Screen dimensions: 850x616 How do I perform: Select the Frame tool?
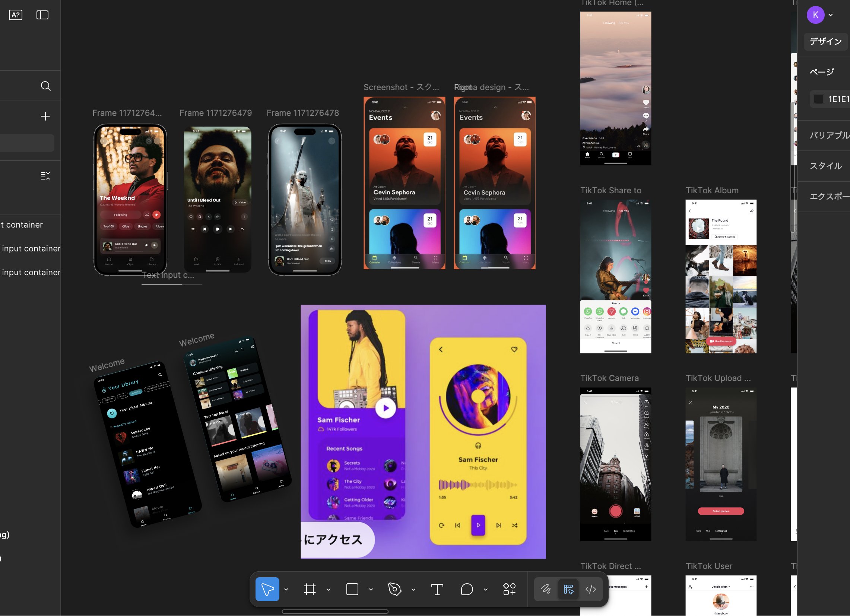310,589
